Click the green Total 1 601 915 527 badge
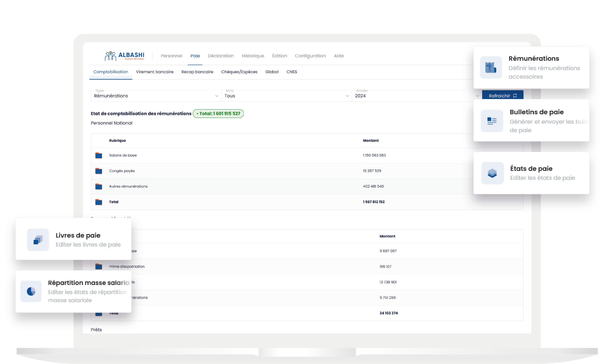 tap(218, 114)
